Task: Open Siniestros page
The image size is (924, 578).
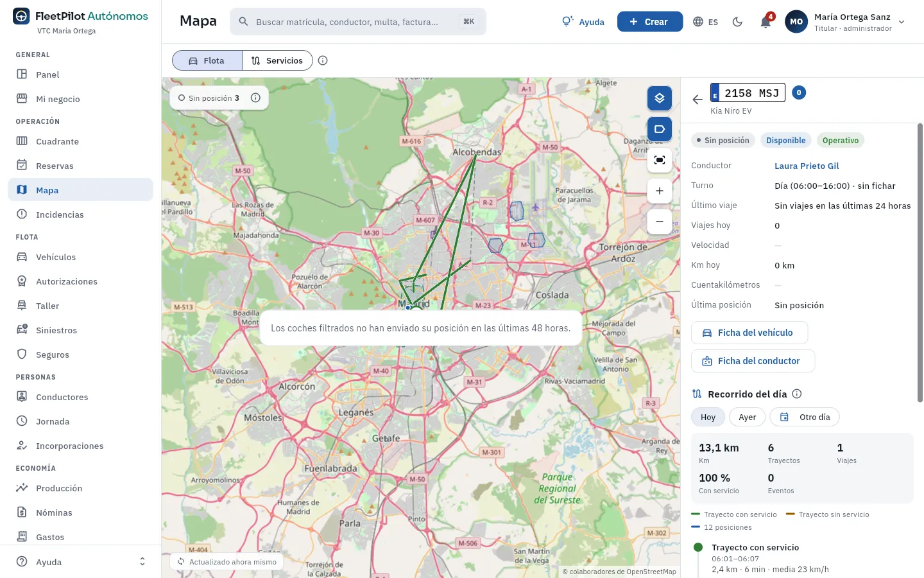Action: tap(81, 330)
